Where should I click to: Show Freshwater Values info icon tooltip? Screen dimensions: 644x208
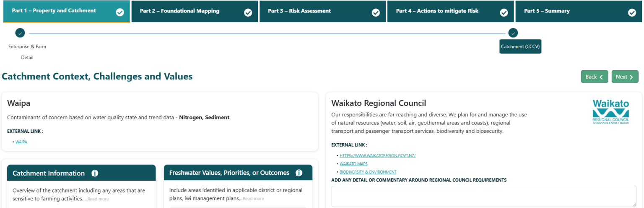(x=299, y=173)
